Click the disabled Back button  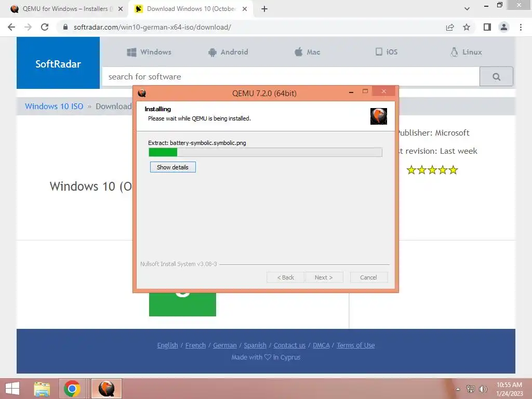pyautogui.click(x=286, y=277)
